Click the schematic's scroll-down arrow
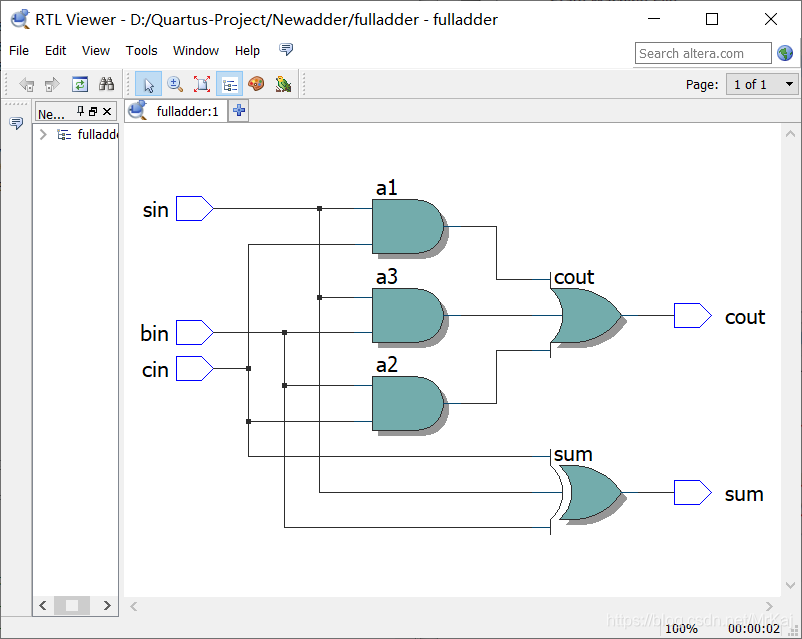The height and width of the screenshot is (639, 802). (x=790, y=585)
